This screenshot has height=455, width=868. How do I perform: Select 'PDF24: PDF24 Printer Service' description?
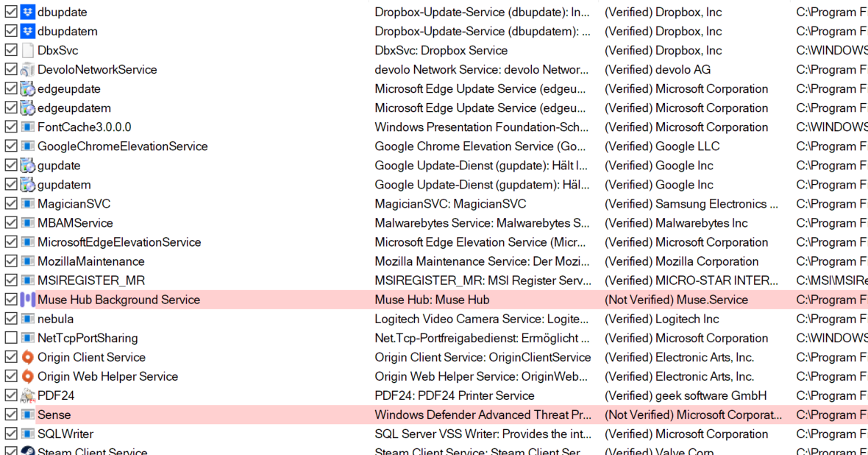(x=455, y=395)
